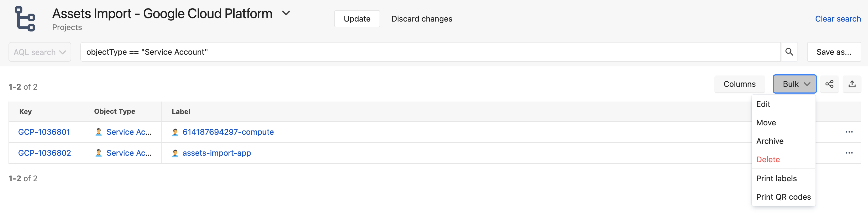Select Delete in the Bulk menu
This screenshot has width=868, height=215.
click(x=768, y=159)
